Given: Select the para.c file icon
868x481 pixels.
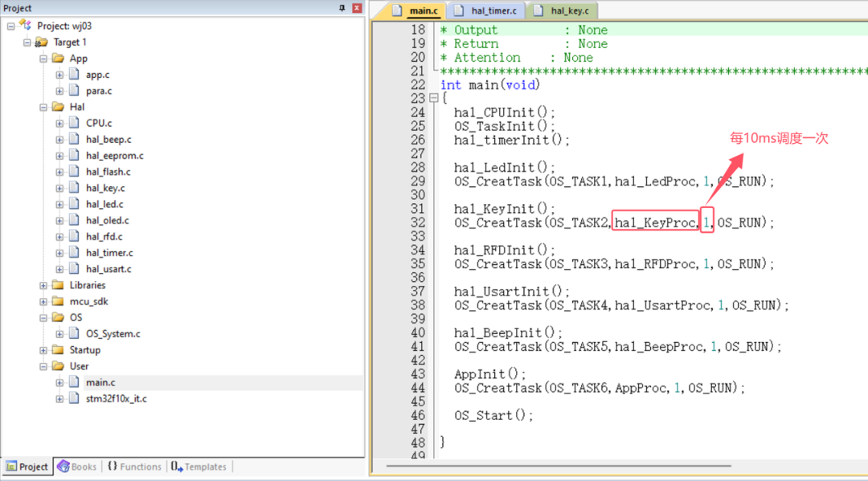Looking at the screenshot, I should pos(74,90).
